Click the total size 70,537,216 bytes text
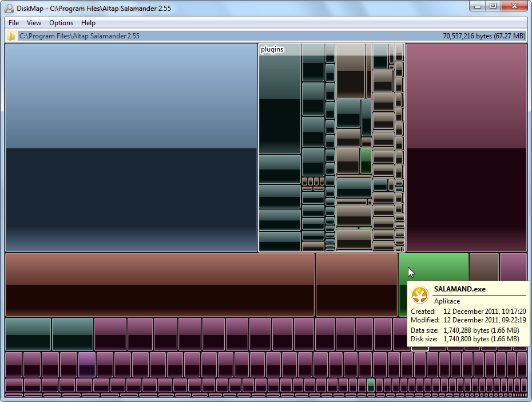Screen dimensions: 532x402 coord(484,36)
